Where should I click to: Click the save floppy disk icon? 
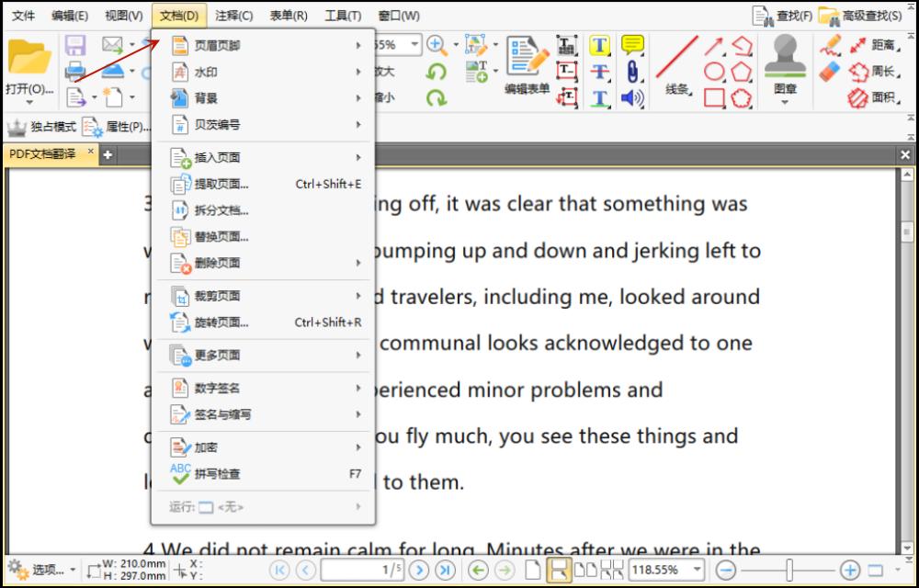click(75, 46)
